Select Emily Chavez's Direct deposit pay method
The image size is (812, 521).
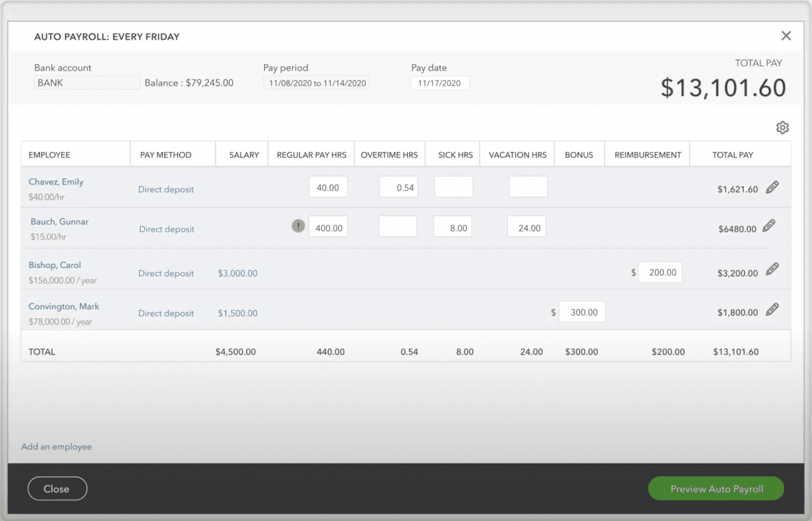(x=166, y=190)
